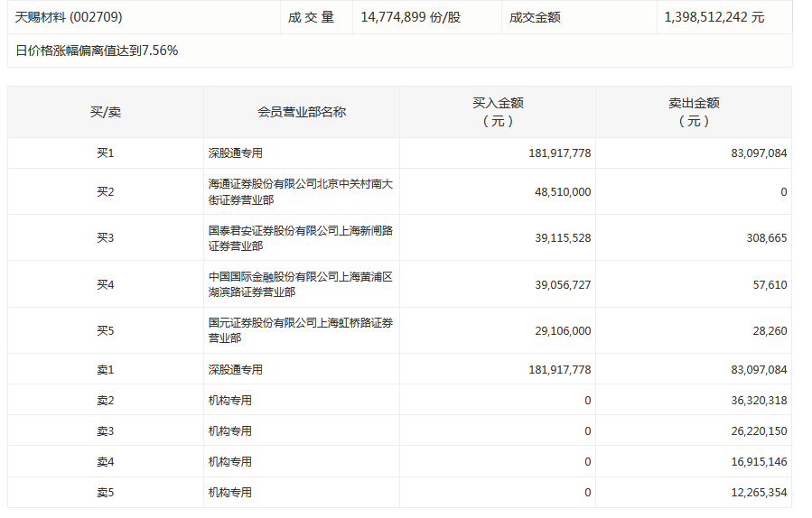Open 深股通专用 in the 买1 row
This screenshot has height=518, width=812.
[236, 153]
